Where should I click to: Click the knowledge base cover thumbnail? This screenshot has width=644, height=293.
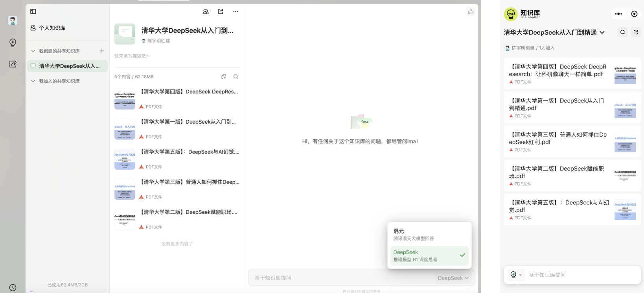coord(125,34)
